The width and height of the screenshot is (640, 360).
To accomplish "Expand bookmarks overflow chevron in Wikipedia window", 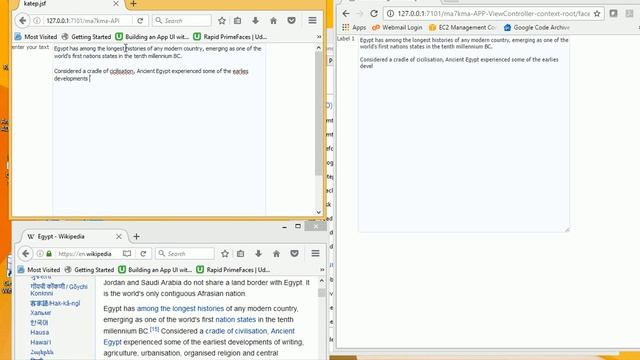I will (x=322, y=270).
